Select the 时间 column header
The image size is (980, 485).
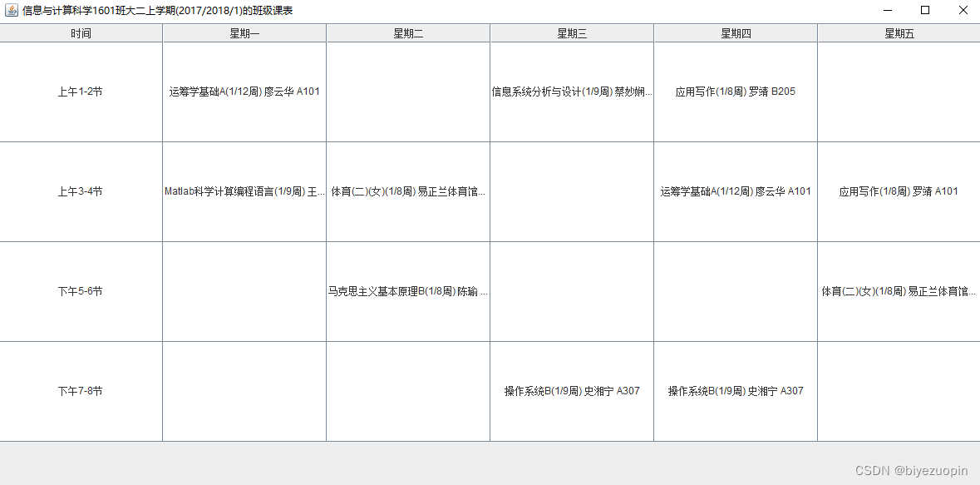pyautogui.click(x=81, y=34)
